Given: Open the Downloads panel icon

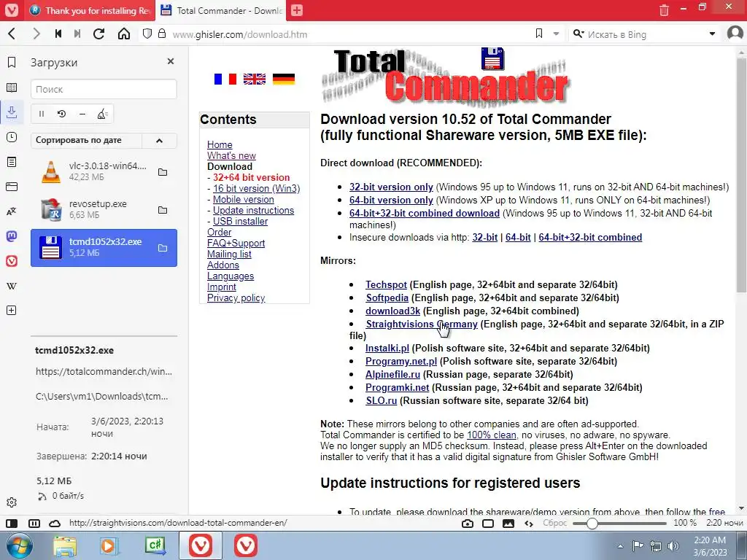Looking at the screenshot, I should point(12,112).
